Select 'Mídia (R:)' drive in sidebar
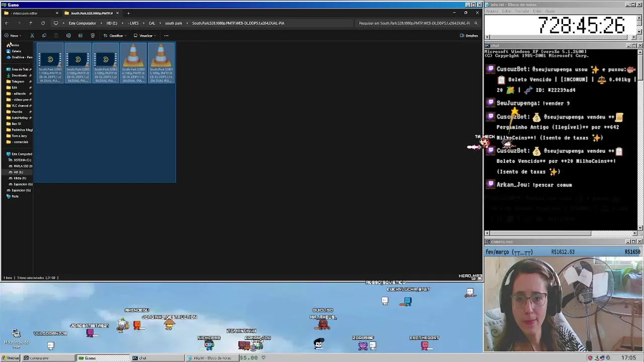The image size is (644, 362). click(x=19, y=178)
